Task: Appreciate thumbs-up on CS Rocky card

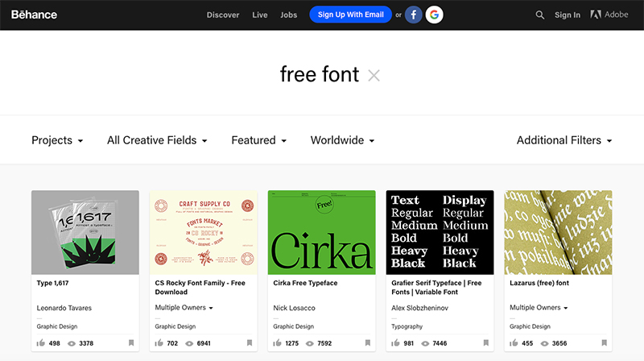Action: click(159, 343)
